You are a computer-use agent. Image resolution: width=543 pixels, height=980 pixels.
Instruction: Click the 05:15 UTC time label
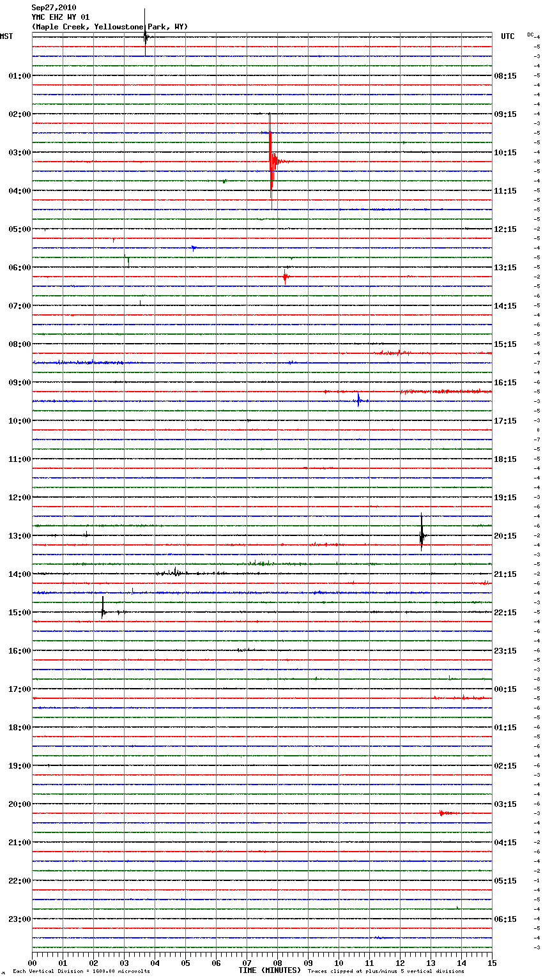tap(505, 881)
